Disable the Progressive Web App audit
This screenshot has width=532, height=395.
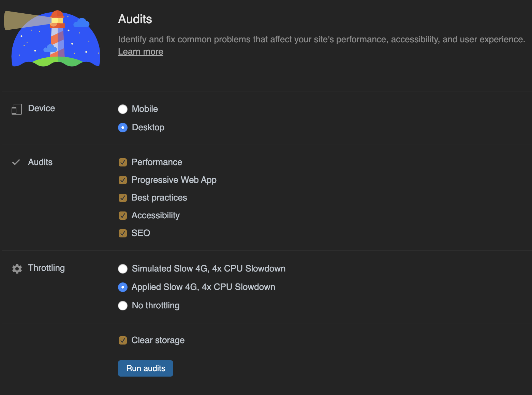click(122, 180)
